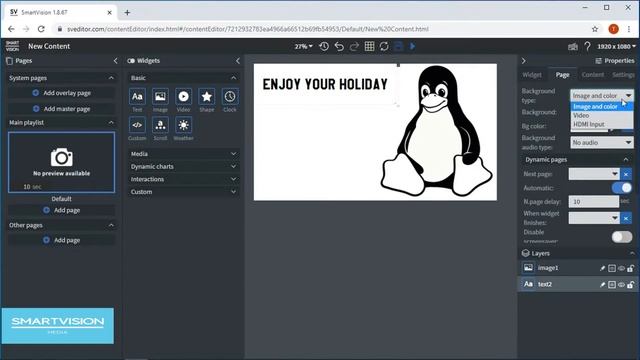Open the 27% zoom dropdown
The height and width of the screenshot is (360, 640).
[303, 47]
